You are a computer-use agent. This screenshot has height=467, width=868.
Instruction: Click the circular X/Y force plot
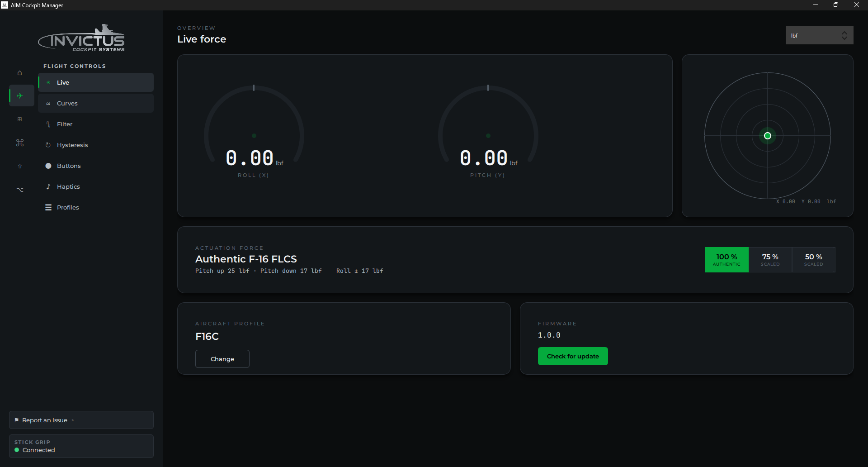(x=767, y=136)
